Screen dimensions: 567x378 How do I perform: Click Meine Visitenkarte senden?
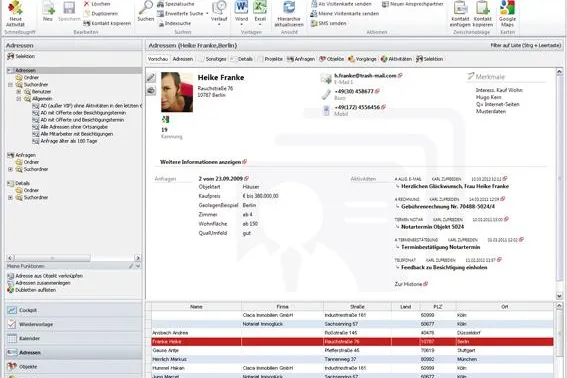(x=345, y=14)
